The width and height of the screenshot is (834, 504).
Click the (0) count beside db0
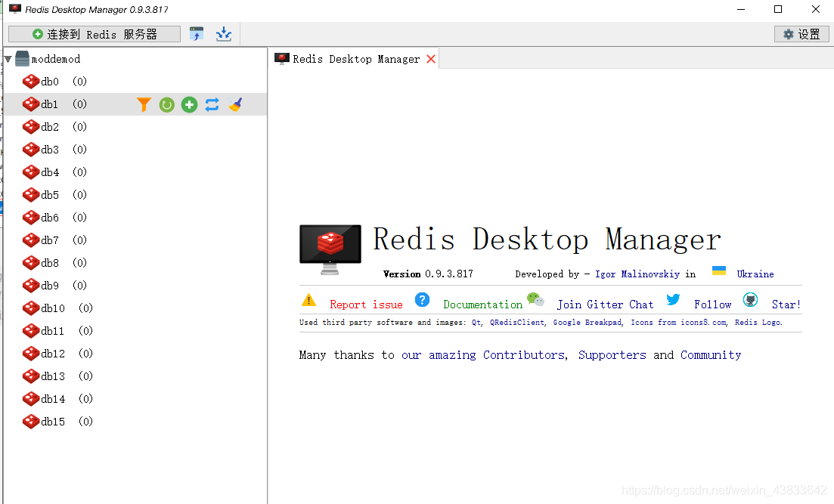pos(80,82)
